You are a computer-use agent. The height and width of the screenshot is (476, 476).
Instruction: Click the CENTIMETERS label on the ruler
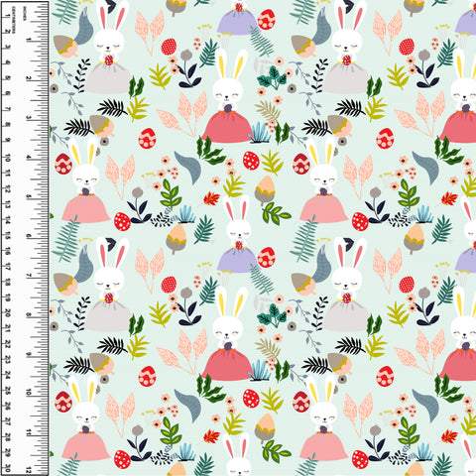pyautogui.click(x=14, y=20)
